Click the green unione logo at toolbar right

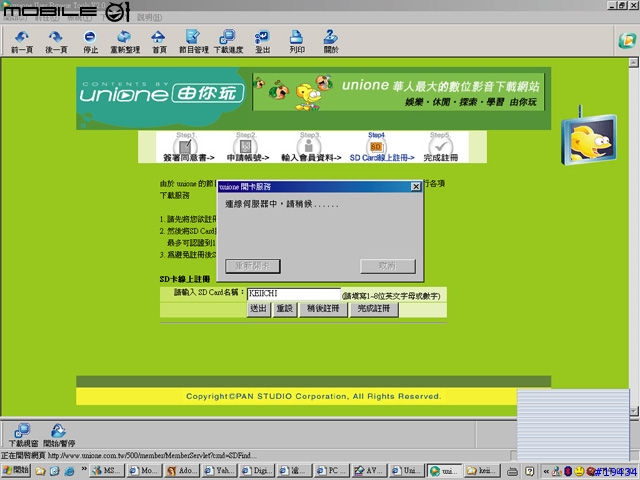627,40
